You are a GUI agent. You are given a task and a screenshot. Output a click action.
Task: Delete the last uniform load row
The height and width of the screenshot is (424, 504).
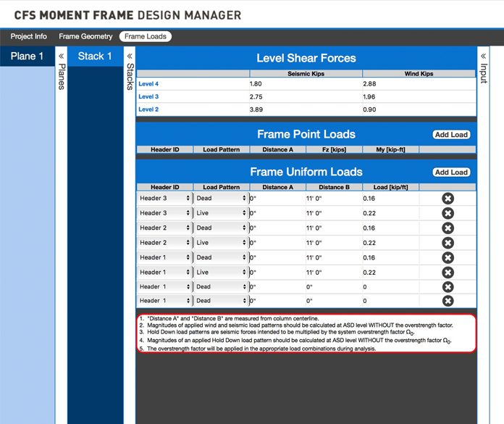point(448,301)
